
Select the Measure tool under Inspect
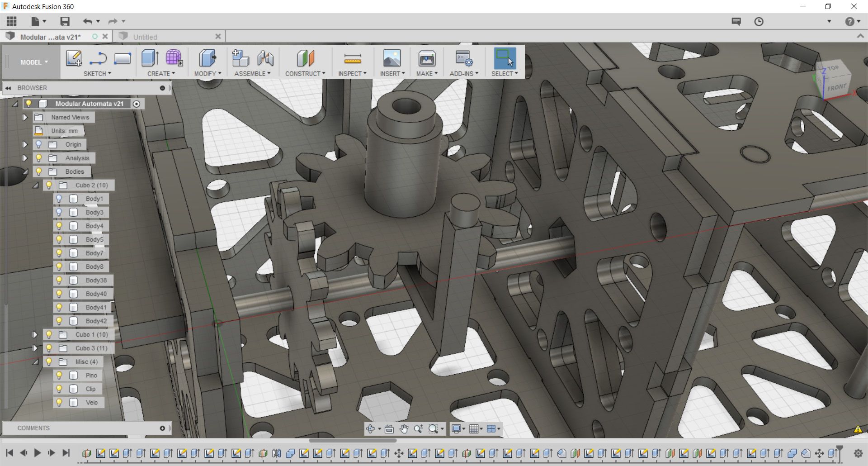[352, 58]
